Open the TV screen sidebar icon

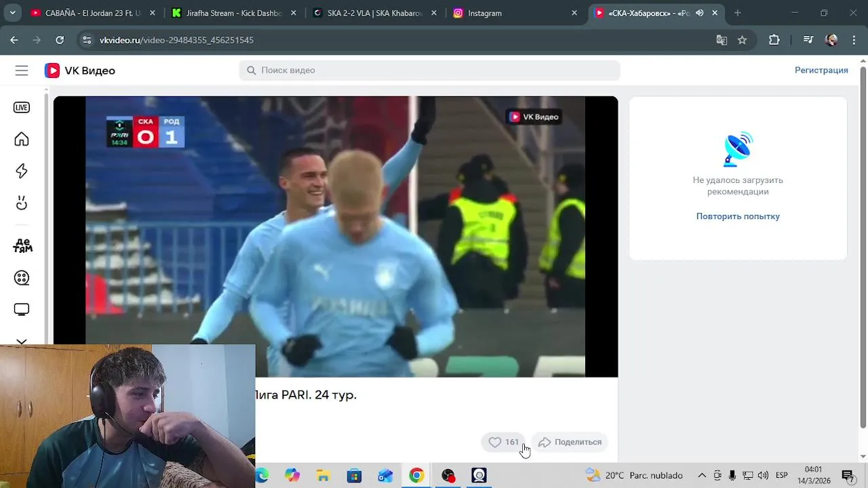point(22,310)
